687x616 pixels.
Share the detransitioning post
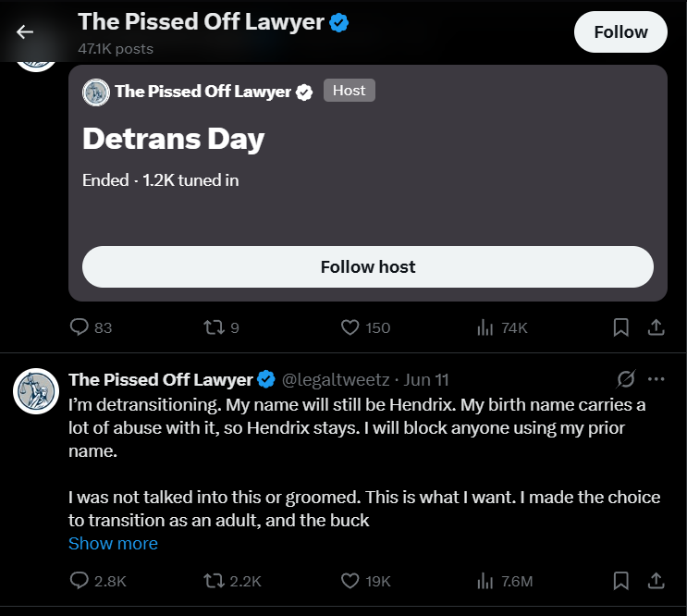point(656,581)
